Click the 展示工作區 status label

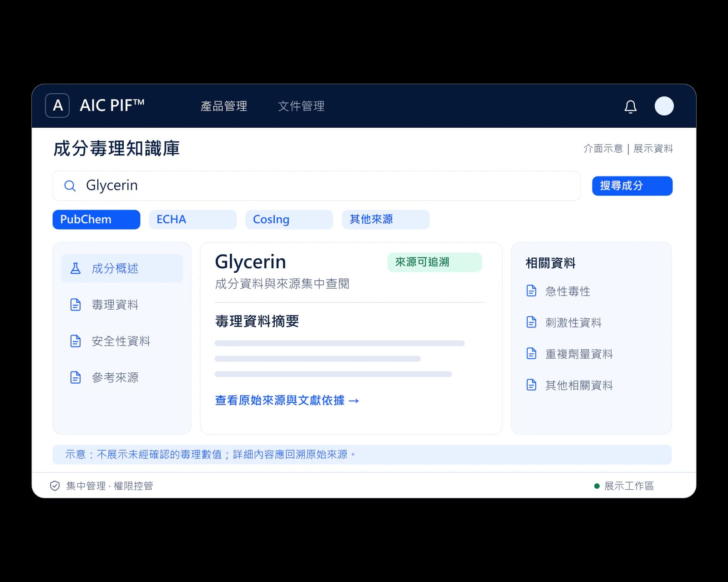629,486
